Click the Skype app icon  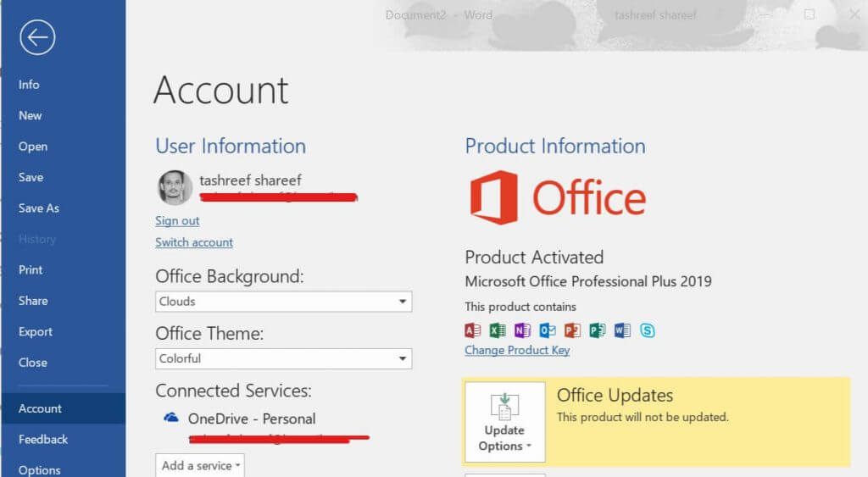click(647, 330)
